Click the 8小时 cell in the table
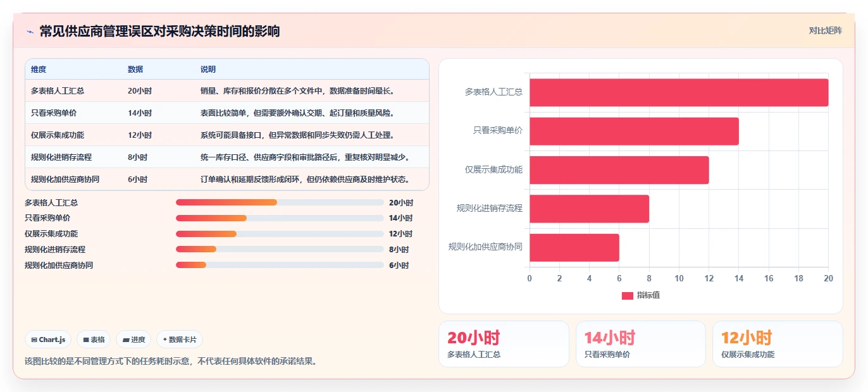 coord(137,157)
